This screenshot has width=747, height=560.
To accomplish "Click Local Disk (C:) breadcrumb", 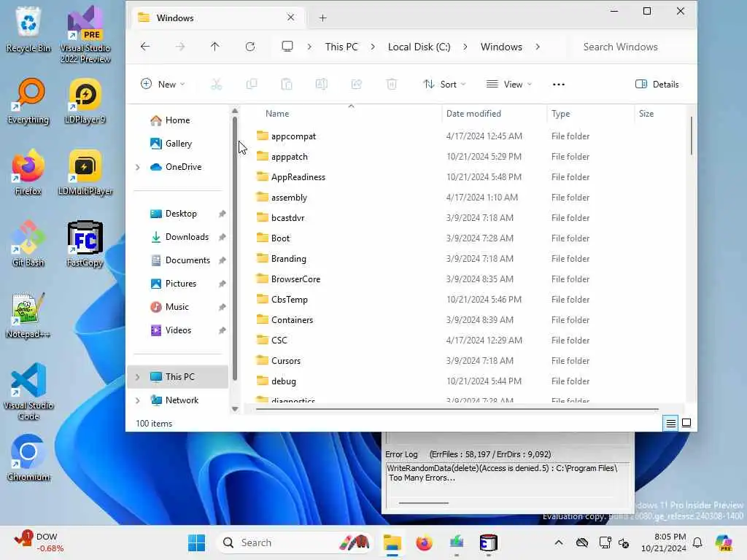I will pos(419,47).
